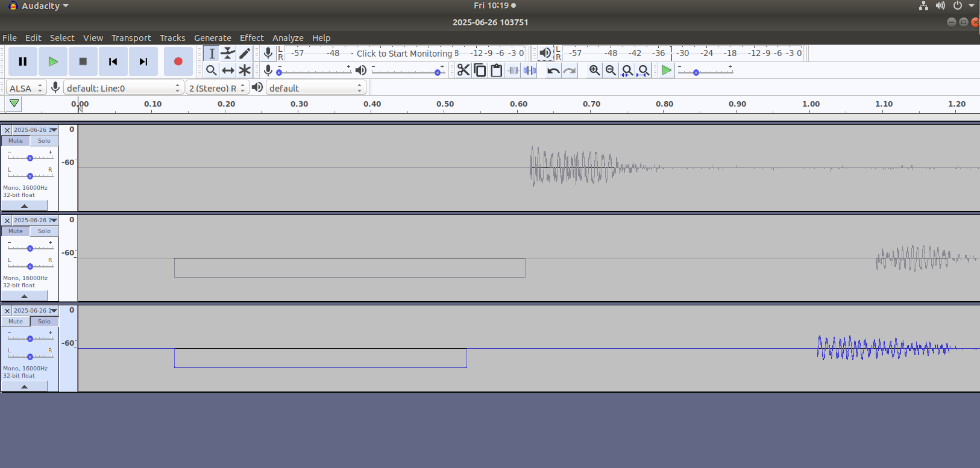This screenshot has width=980, height=468.
Task: Open the second track's name dropdown menu
Action: 36,220
